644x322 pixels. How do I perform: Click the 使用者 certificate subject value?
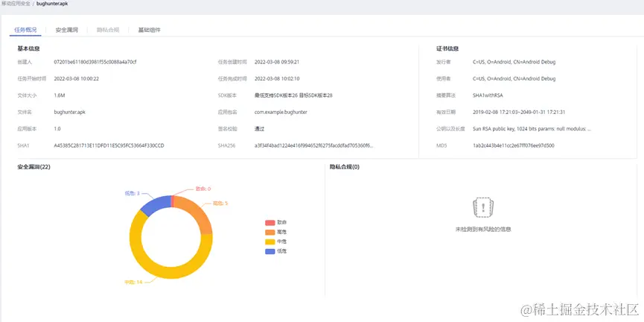point(514,78)
